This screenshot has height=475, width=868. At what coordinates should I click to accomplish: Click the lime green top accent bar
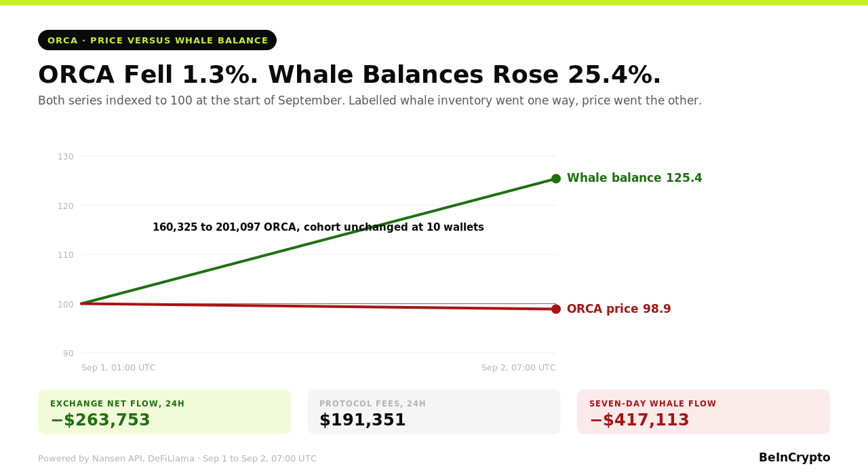pyautogui.click(x=434, y=3)
